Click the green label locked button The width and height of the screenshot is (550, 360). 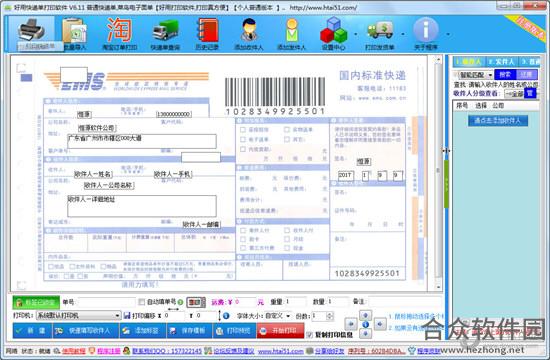36,302
